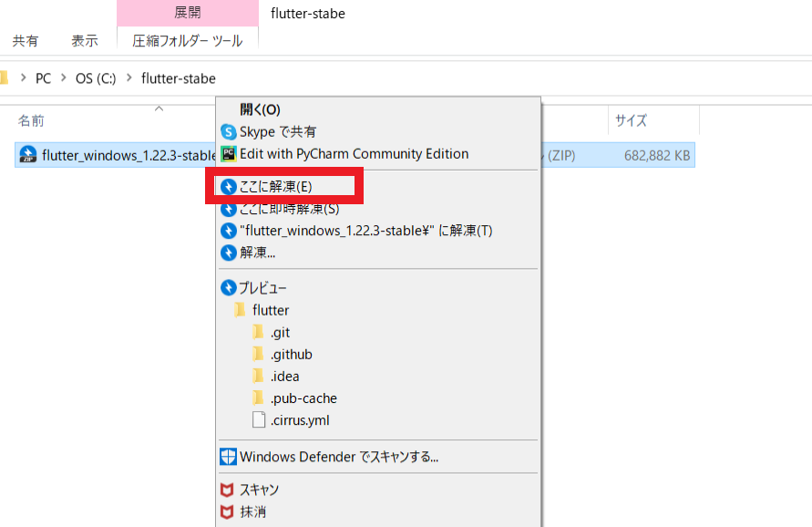Open the プレビュー menu entry
The height and width of the screenshot is (527, 812).
(378, 287)
